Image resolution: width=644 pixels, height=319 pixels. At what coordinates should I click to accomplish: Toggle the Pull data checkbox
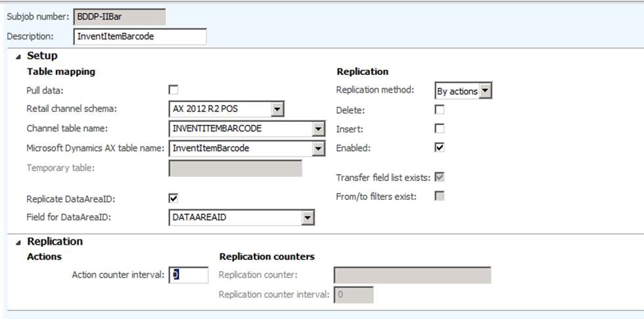(173, 90)
